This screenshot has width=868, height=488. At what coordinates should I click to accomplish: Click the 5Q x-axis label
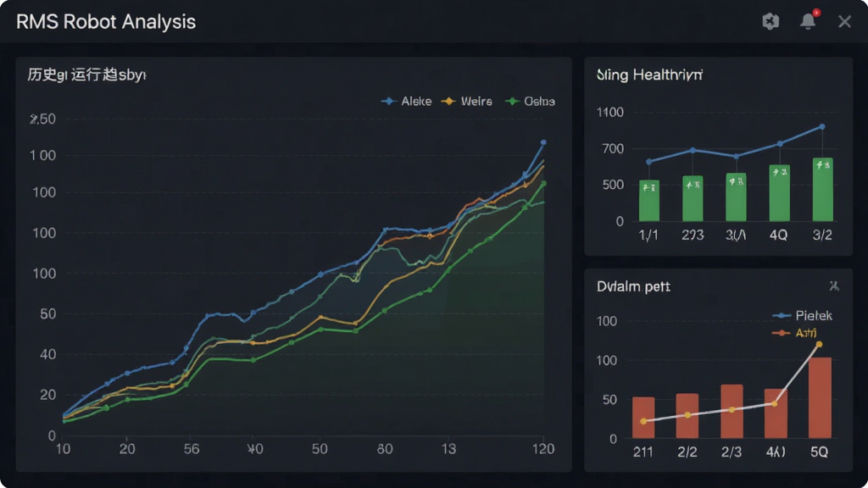click(820, 452)
